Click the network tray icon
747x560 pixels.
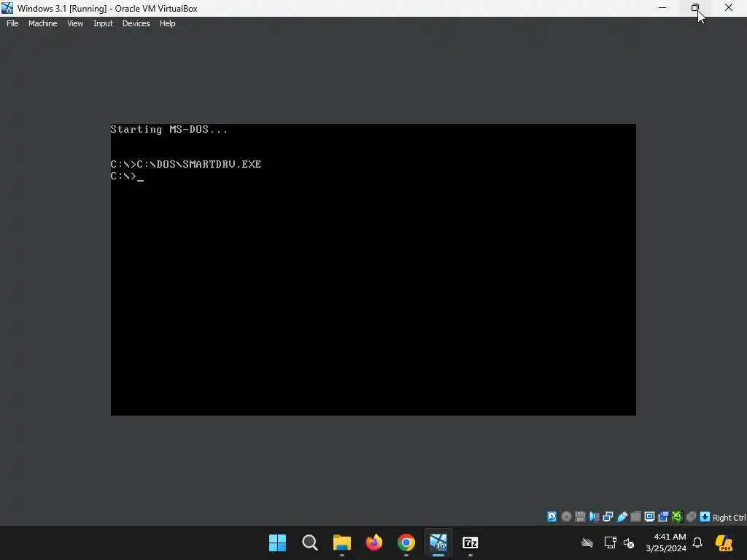(611, 542)
